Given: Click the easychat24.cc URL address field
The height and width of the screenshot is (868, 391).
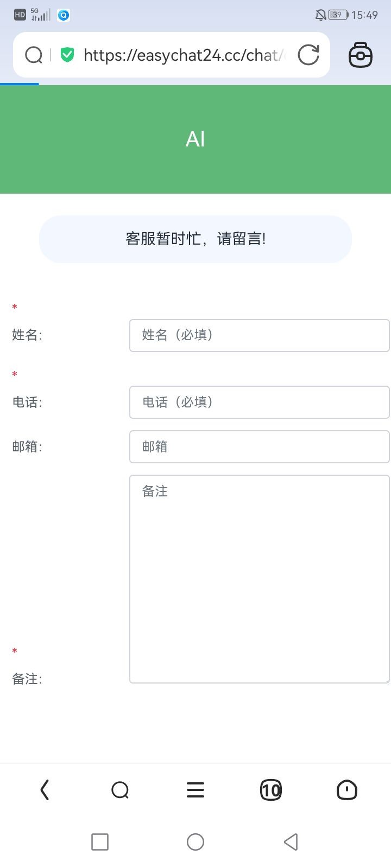Looking at the screenshot, I should tap(184, 55).
